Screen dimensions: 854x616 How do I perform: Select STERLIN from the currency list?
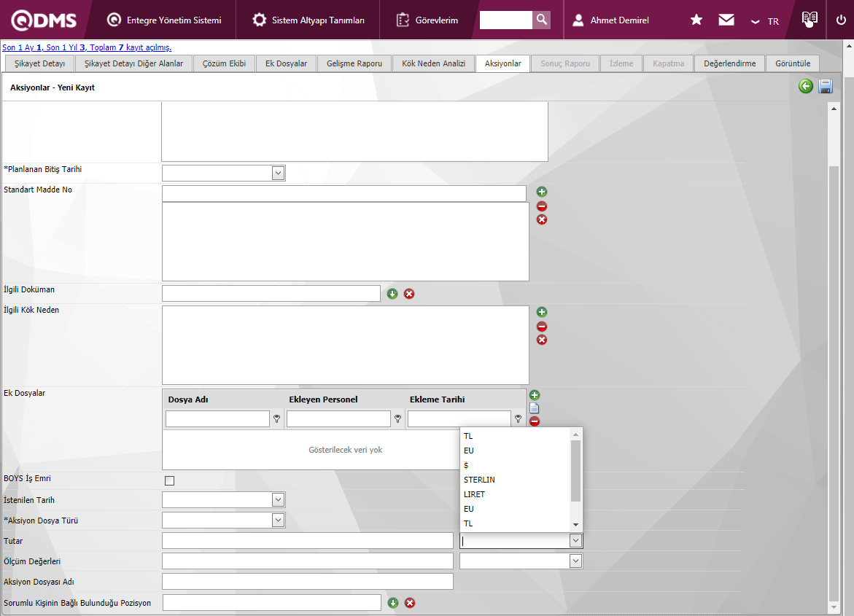click(x=479, y=480)
